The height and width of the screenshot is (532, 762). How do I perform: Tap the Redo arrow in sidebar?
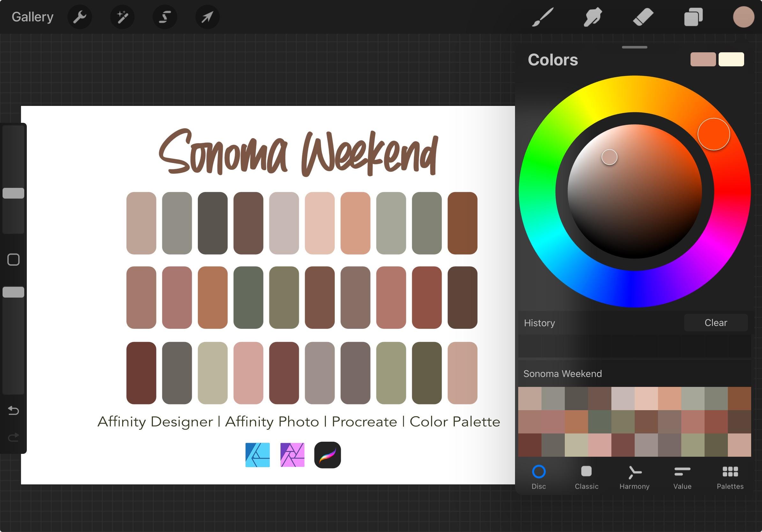(x=13, y=438)
